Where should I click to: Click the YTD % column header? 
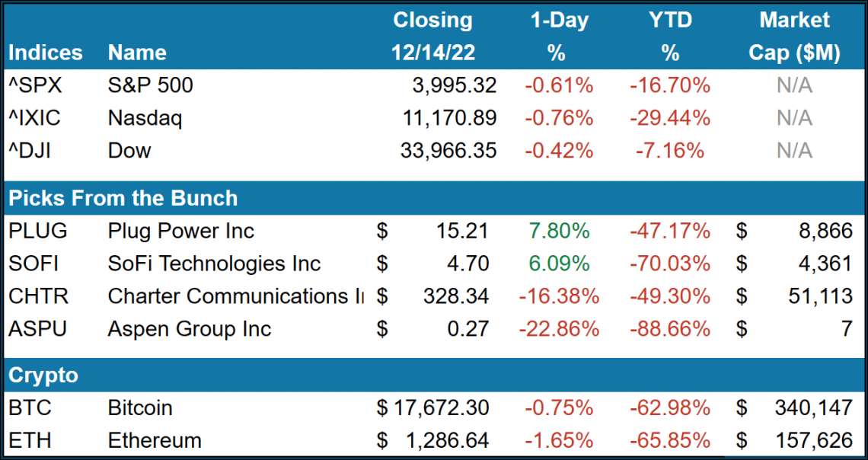(670, 36)
